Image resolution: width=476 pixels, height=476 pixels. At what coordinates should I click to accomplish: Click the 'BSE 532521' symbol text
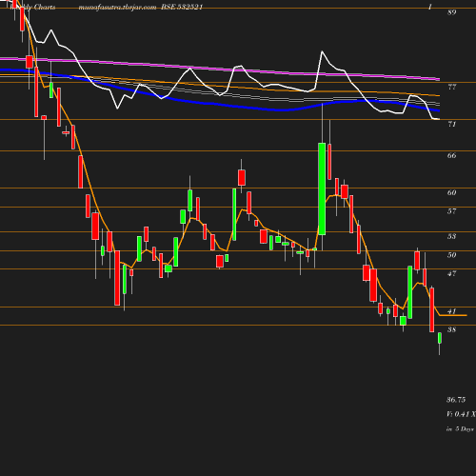click(x=182, y=7)
